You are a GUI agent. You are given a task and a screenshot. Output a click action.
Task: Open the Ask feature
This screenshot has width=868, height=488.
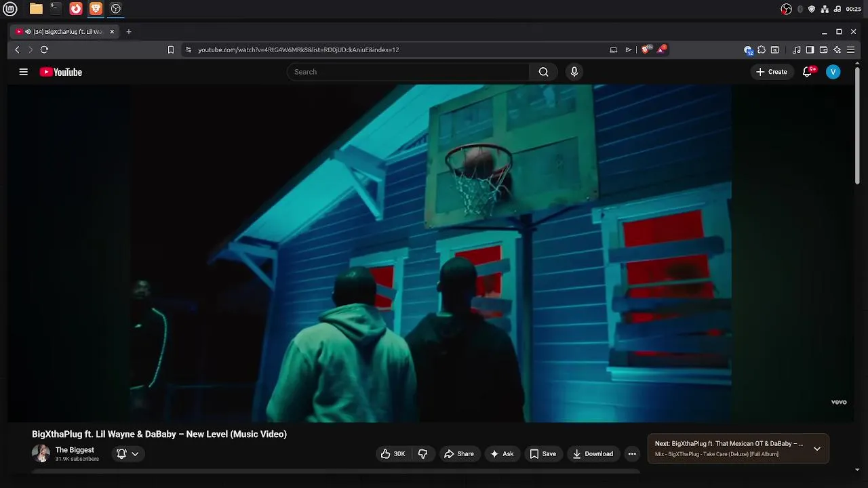pyautogui.click(x=502, y=454)
